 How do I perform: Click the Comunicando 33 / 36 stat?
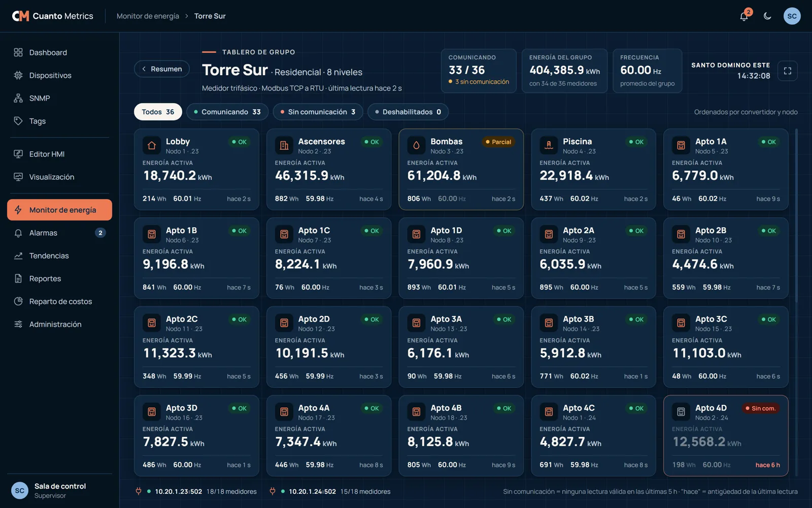(479, 71)
